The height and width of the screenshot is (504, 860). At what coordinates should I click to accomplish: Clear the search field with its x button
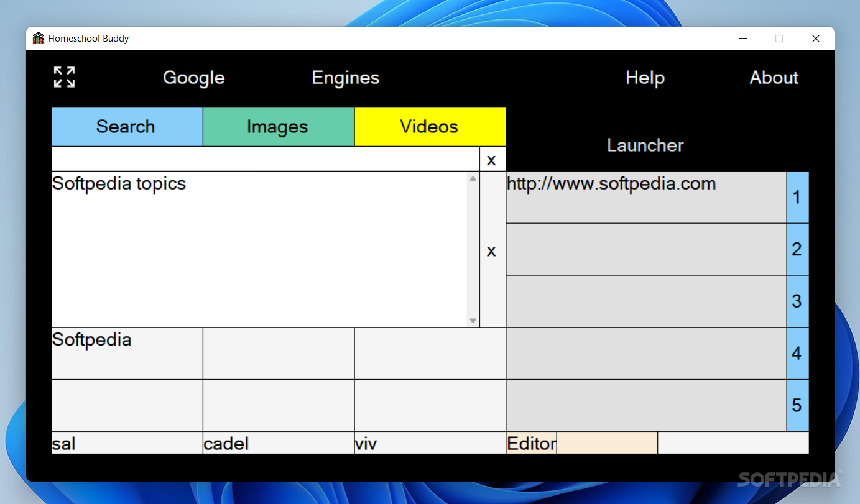pyautogui.click(x=492, y=159)
